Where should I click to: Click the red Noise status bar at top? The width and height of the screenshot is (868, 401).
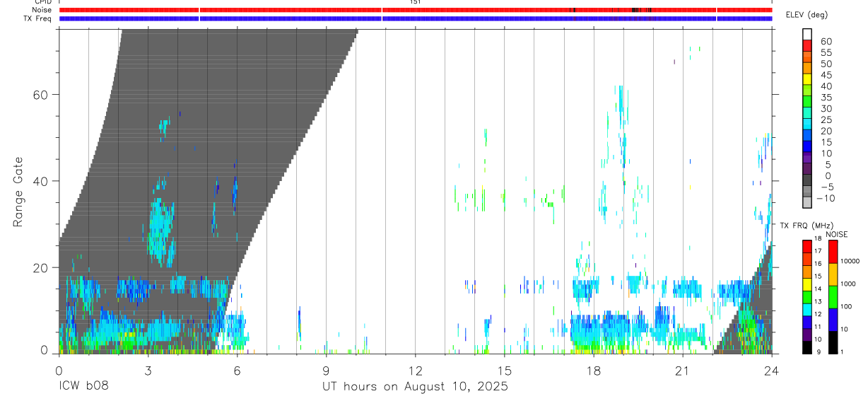415,10
